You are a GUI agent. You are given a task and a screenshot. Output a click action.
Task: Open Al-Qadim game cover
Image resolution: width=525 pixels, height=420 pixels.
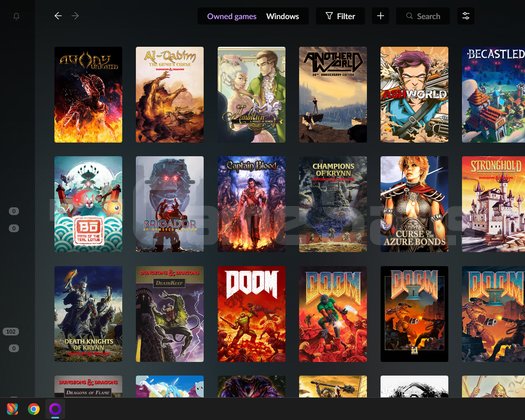[170, 95]
